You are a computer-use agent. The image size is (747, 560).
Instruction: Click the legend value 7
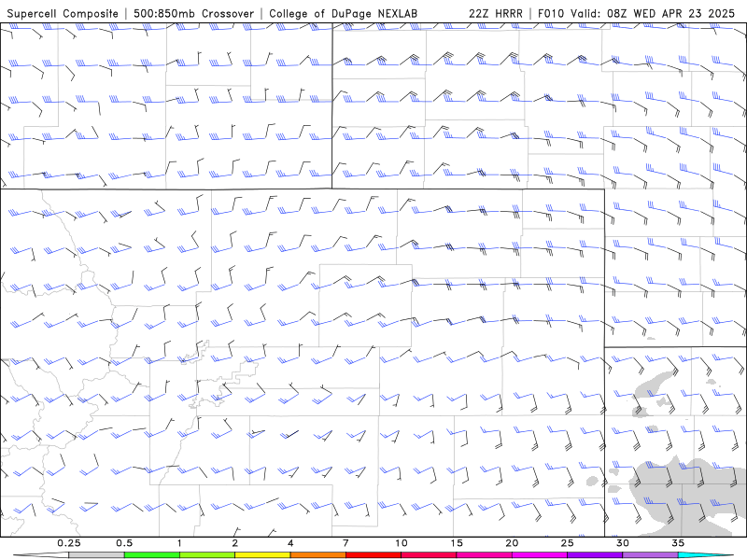pyautogui.click(x=345, y=543)
